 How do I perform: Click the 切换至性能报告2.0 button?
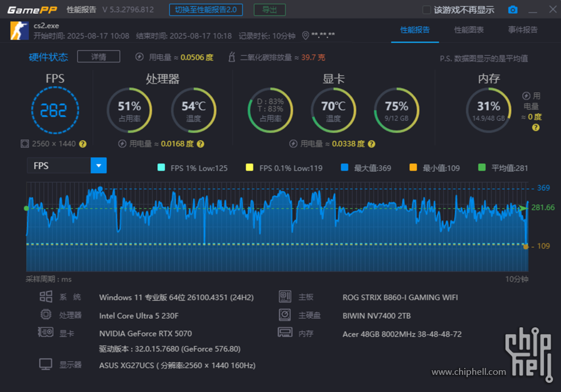pos(206,10)
